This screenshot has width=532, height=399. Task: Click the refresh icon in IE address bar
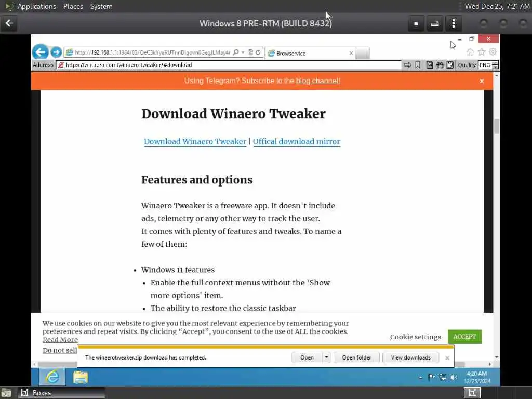click(258, 52)
